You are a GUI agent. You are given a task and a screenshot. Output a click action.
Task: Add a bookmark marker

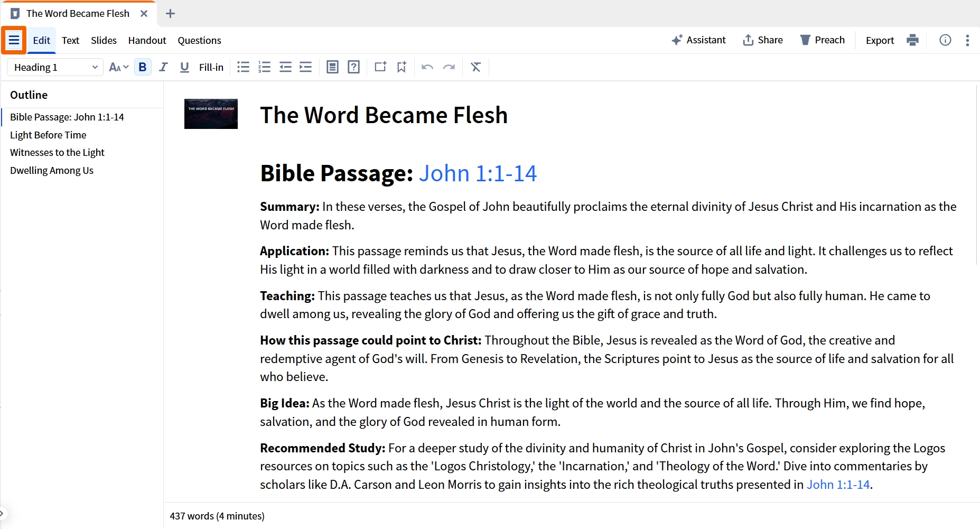point(402,67)
